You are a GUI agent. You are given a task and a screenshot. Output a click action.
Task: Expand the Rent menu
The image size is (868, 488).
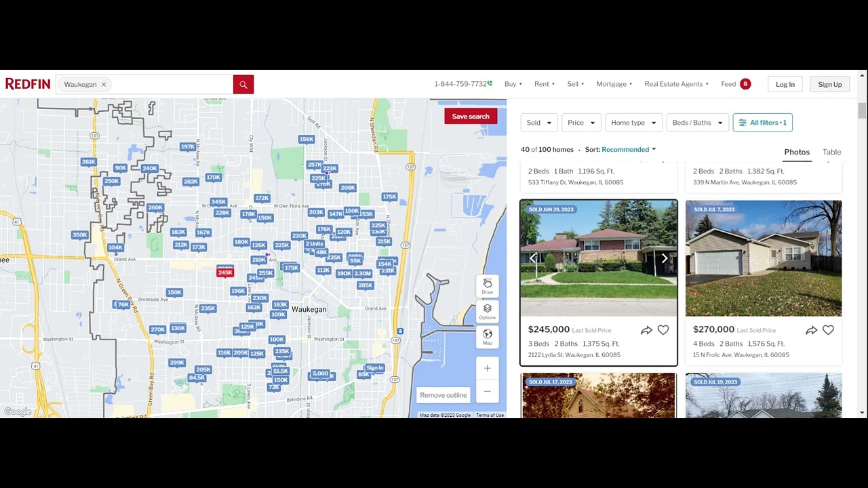point(545,84)
